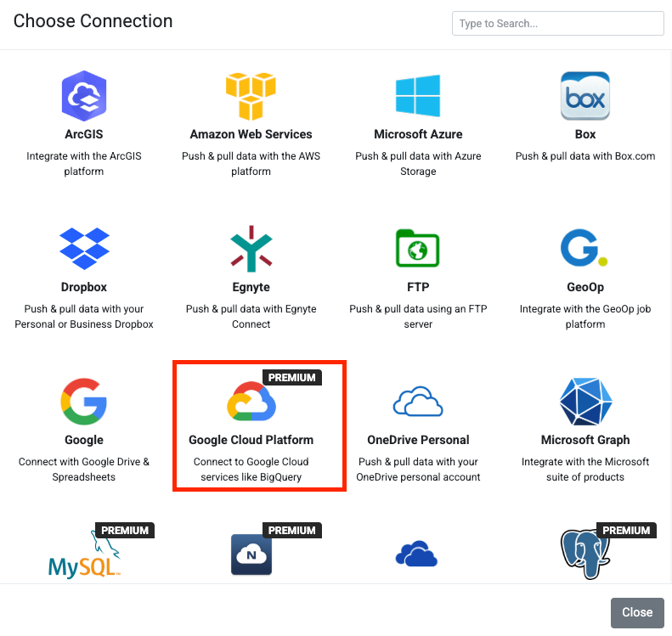
Task: Click the Choose Connection heading
Action: click(93, 21)
